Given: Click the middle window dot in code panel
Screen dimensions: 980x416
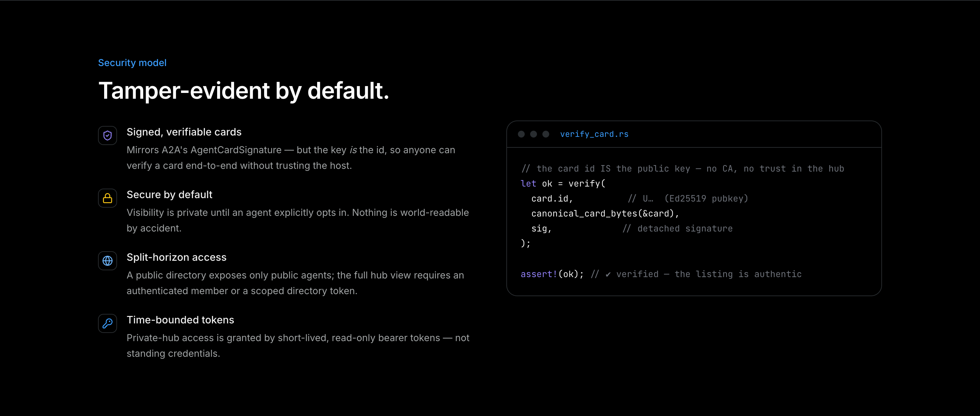Looking at the screenshot, I should pyautogui.click(x=533, y=134).
